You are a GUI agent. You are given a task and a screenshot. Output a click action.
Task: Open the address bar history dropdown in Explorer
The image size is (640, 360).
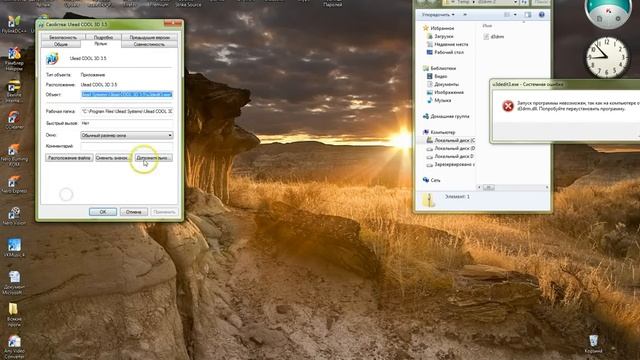(x=515, y=2)
